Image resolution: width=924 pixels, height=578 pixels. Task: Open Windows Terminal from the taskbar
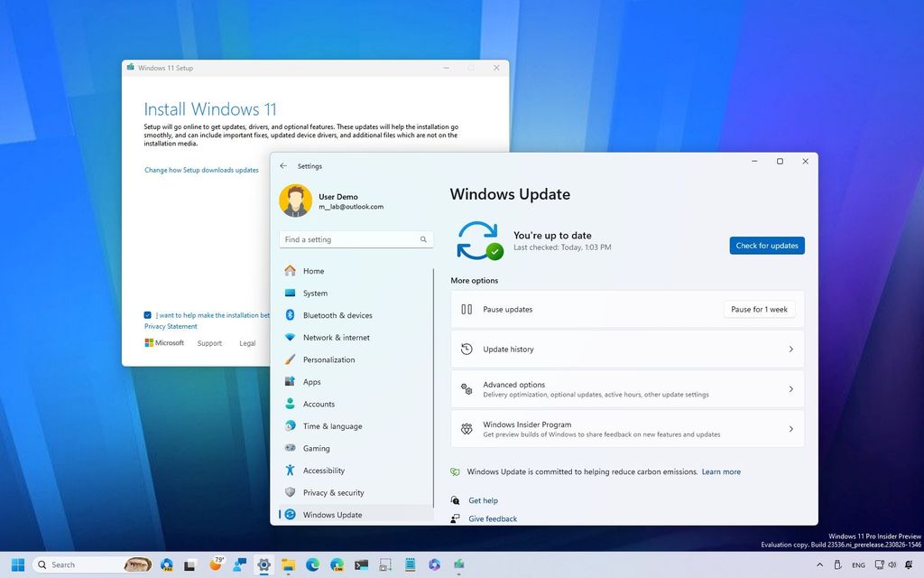click(362, 564)
